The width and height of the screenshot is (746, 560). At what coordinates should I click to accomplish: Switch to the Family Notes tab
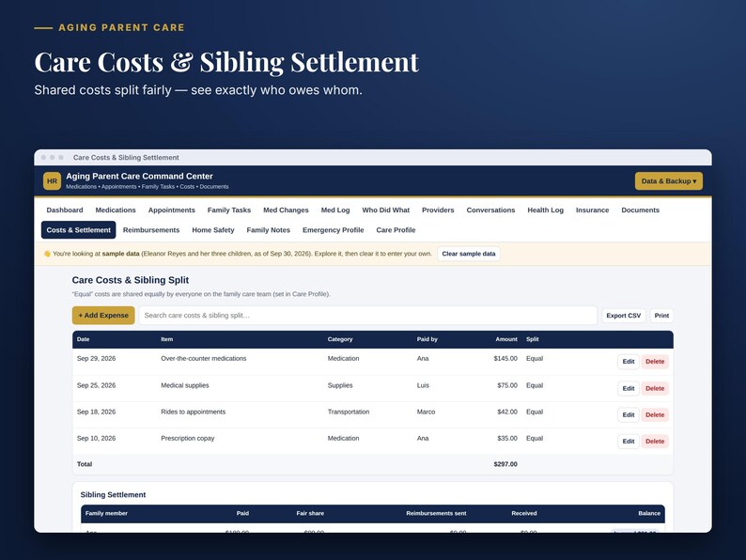[x=269, y=230]
